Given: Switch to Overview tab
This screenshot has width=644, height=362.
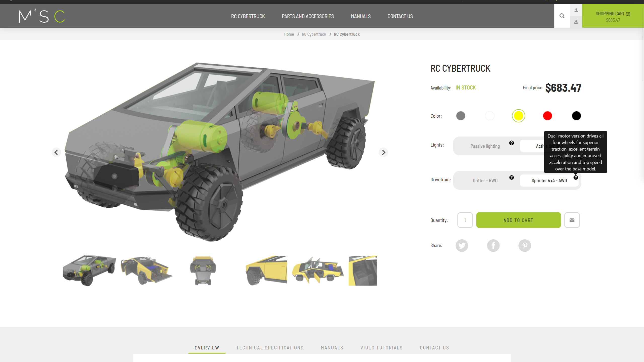Looking at the screenshot, I should pos(207,348).
